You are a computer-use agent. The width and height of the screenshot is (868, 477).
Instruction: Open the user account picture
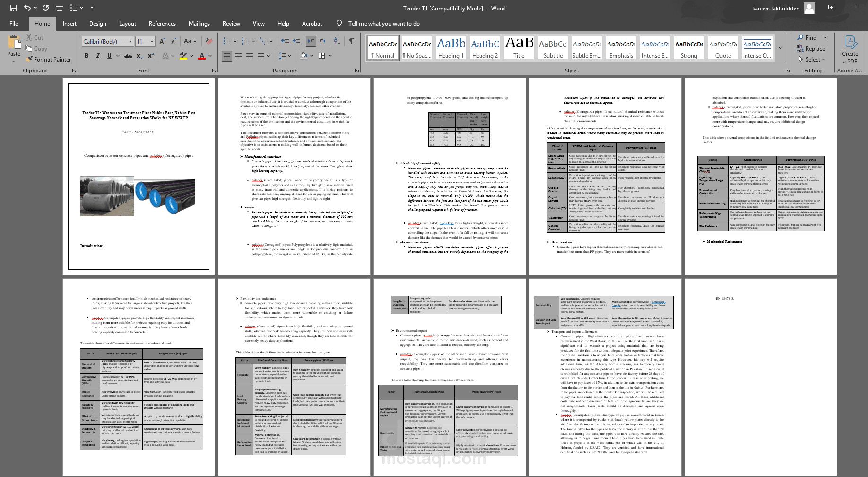tap(809, 8)
